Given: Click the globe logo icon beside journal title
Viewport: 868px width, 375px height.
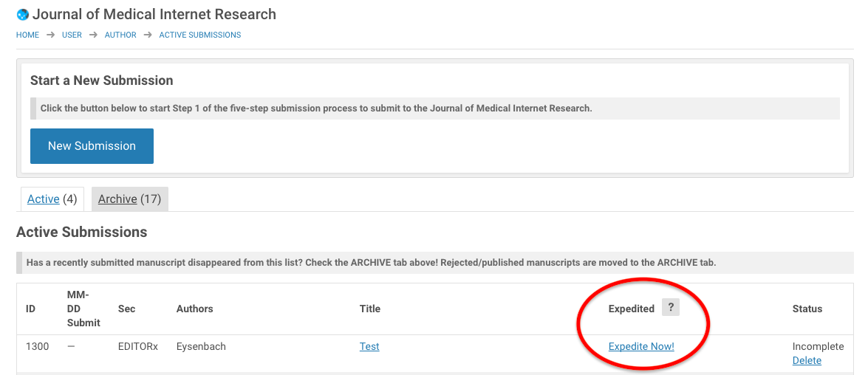Looking at the screenshot, I should click(23, 15).
